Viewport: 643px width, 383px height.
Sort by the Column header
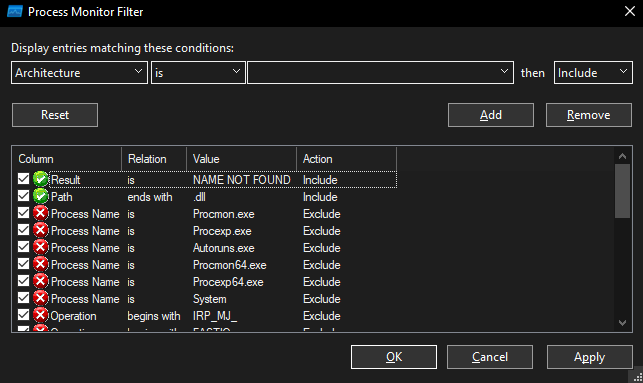coord(67,159)
